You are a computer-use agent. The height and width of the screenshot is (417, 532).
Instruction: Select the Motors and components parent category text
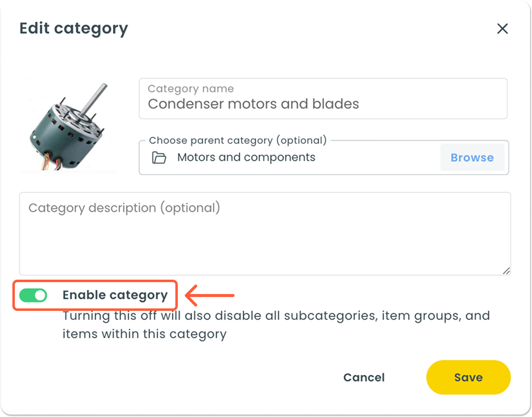[x=246, y=158]
